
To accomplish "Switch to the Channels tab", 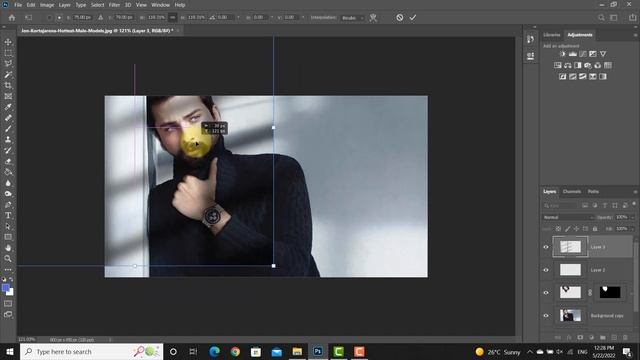I will click(x=571, y=191).
